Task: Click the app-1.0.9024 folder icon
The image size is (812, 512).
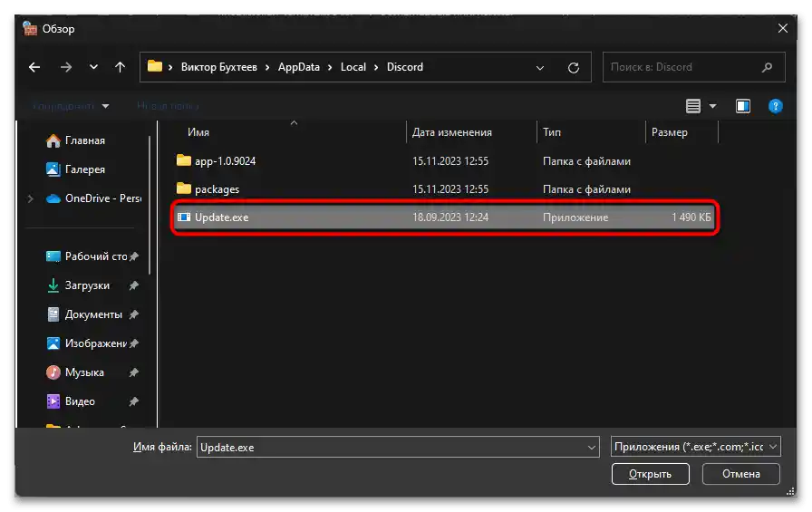Action: (184, 160)
